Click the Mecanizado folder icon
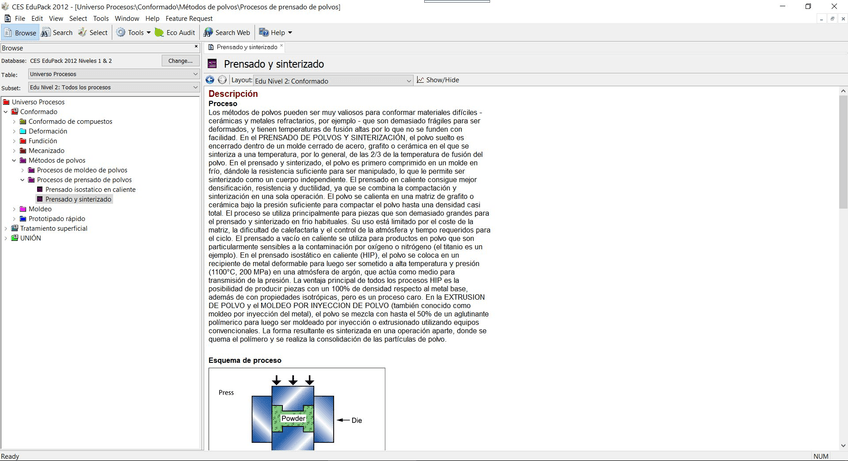 pos(23,150)
